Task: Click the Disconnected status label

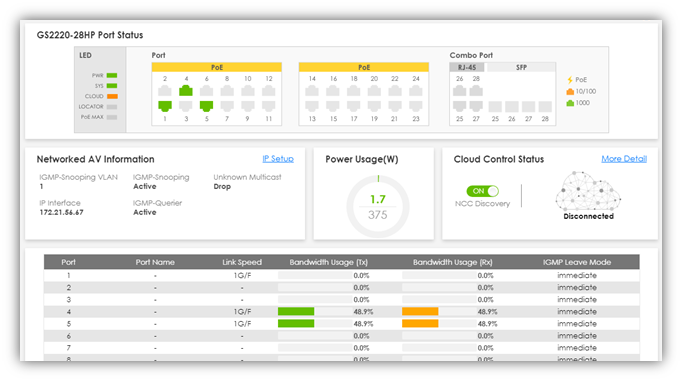Action: tap(588, 217)
